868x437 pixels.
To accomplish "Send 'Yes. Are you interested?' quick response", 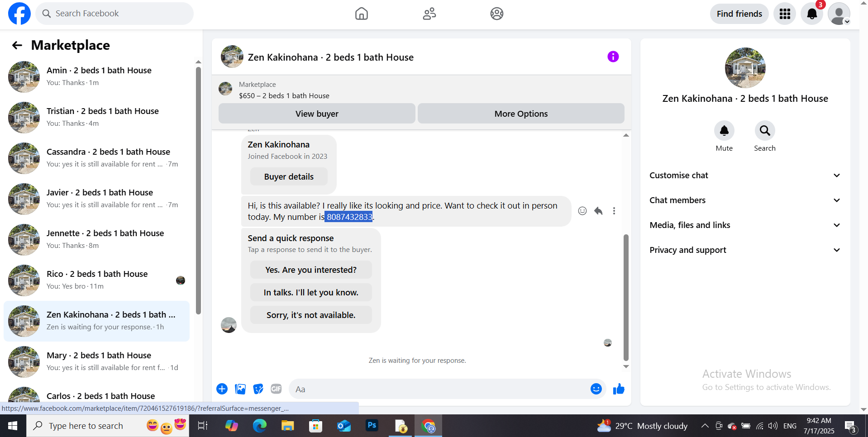I will click(x=311, y=270).
